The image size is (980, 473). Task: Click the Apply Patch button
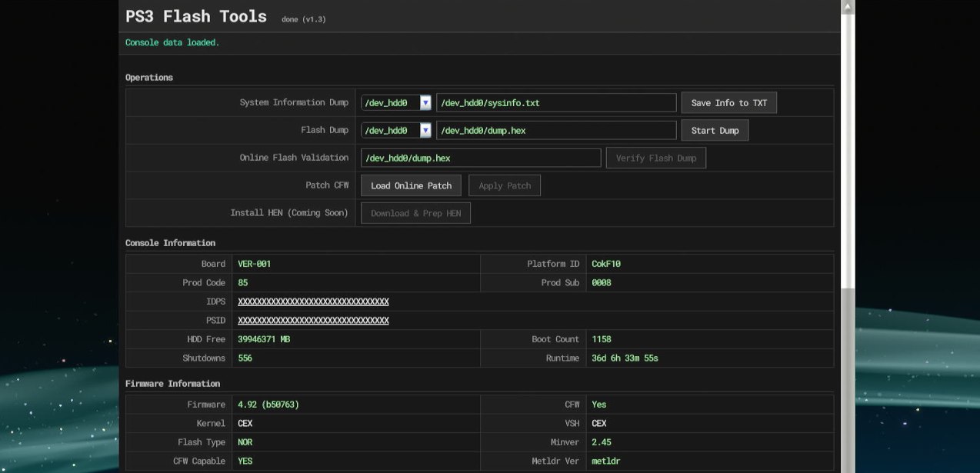tap(505, 185)
